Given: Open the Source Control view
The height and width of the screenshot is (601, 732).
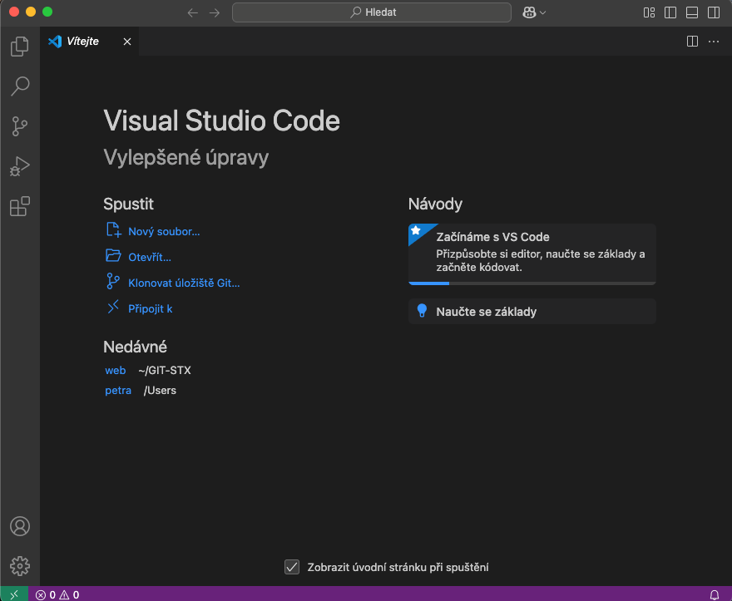Looking at the screenshot, I should pyautogui.click(x=19, y=127).
